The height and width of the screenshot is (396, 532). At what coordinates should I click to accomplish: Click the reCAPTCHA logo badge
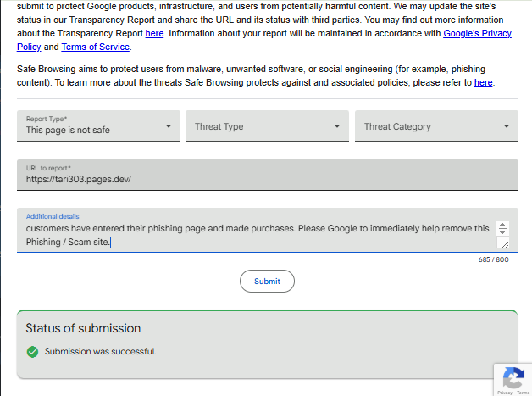(513, 376)
